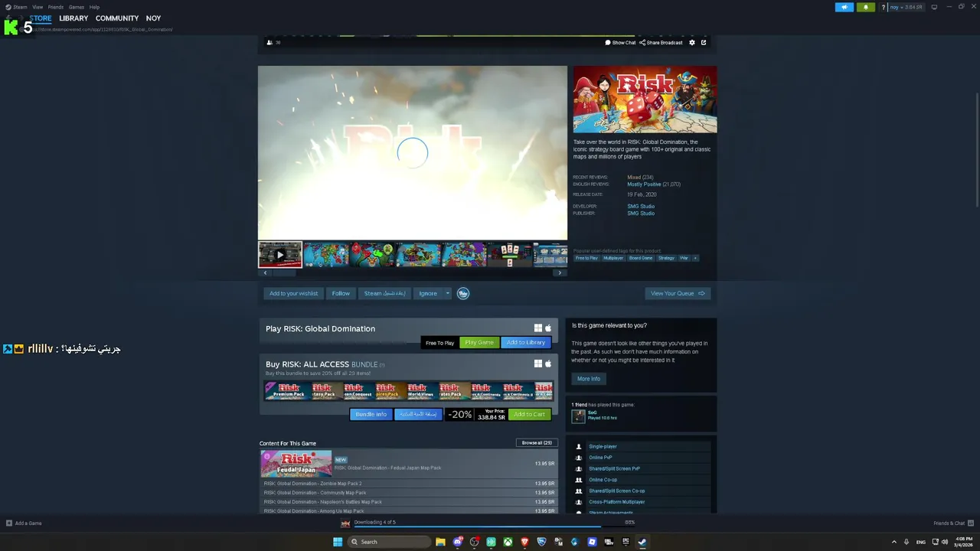The image size is (980, 551).
Task: Open the noy account dropdown
Action: tap(907, 7)
